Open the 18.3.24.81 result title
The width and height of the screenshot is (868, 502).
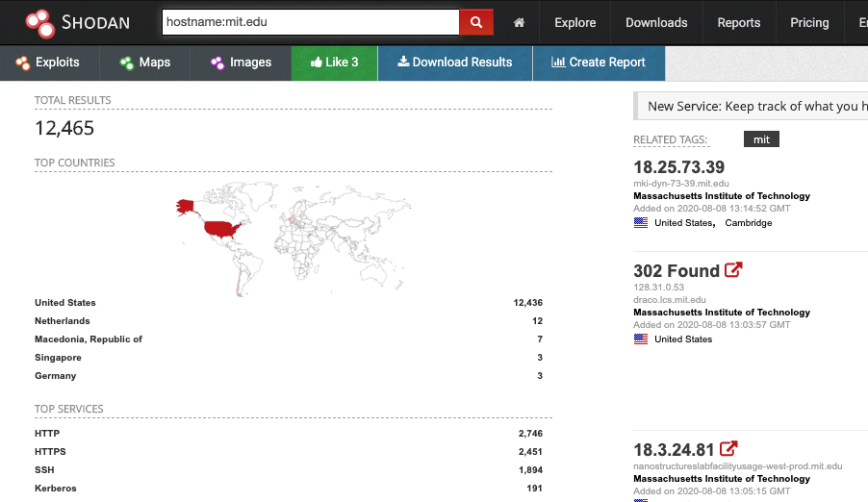674,449
